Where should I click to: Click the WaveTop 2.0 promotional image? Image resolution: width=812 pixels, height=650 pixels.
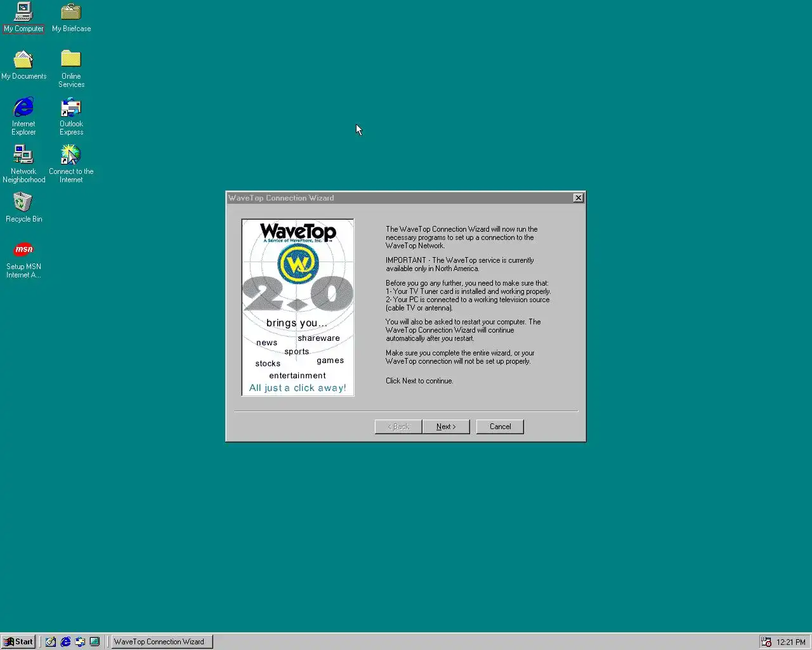click(x=298, y=308)
